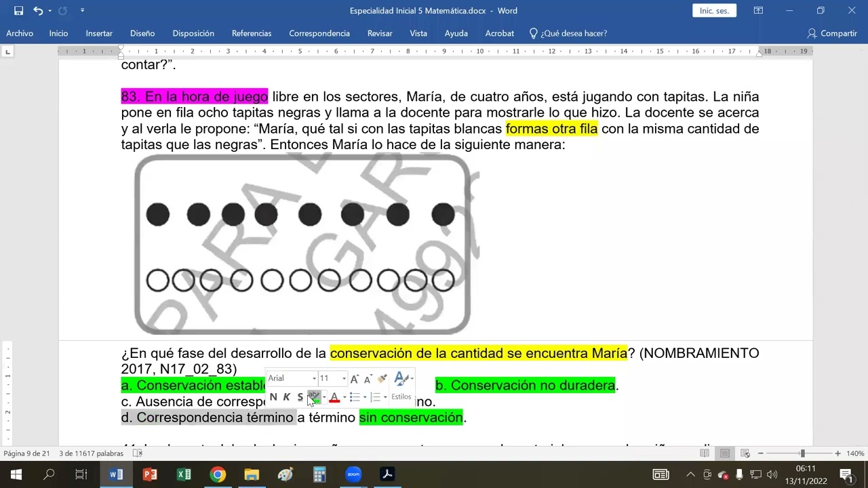Viewport: 868px width, 488px height.
Task: Toggle bold (N) in mini toolbar
Action: pos(273,397)
